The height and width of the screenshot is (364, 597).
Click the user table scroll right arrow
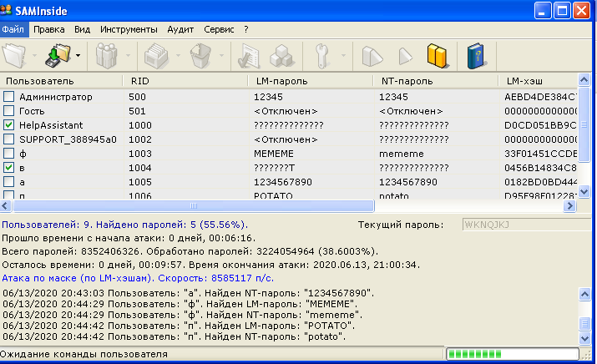(569, 206)
